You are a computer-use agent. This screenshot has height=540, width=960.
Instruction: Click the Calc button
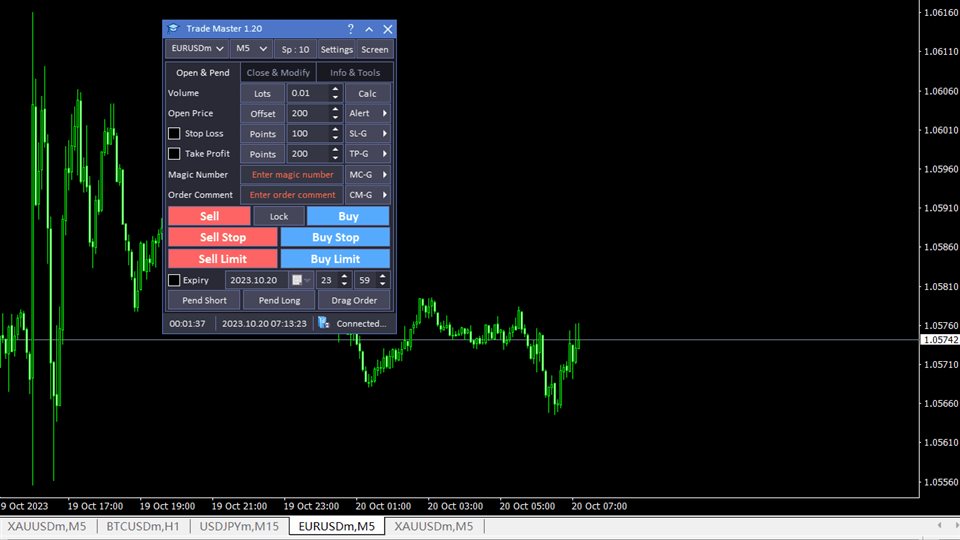367,93
